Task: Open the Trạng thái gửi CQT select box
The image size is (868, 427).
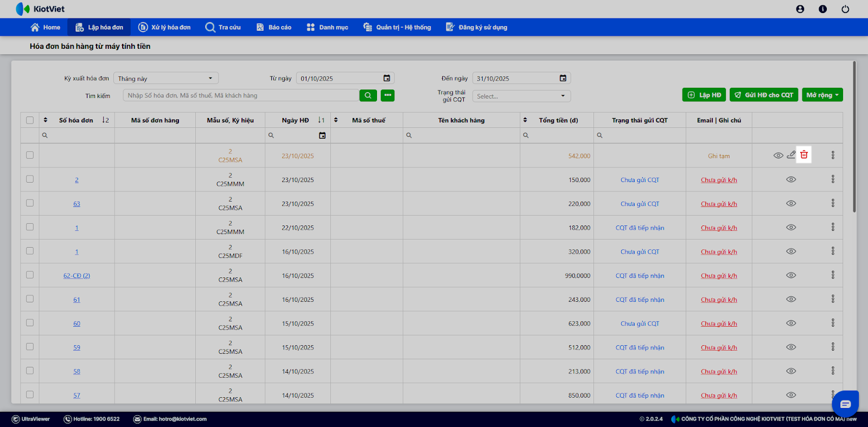Action: point(521,96)
